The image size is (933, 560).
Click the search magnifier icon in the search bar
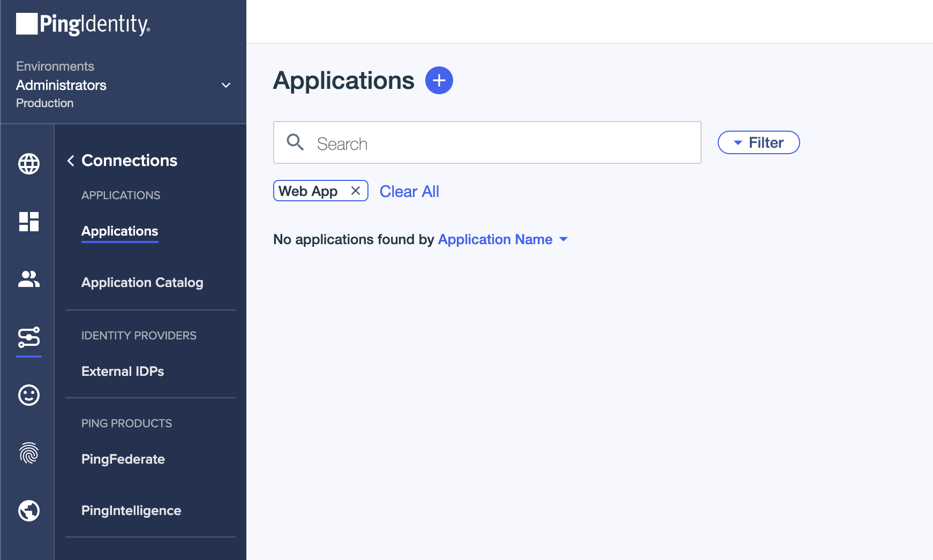pyautogui.click(x=295, y=142)
